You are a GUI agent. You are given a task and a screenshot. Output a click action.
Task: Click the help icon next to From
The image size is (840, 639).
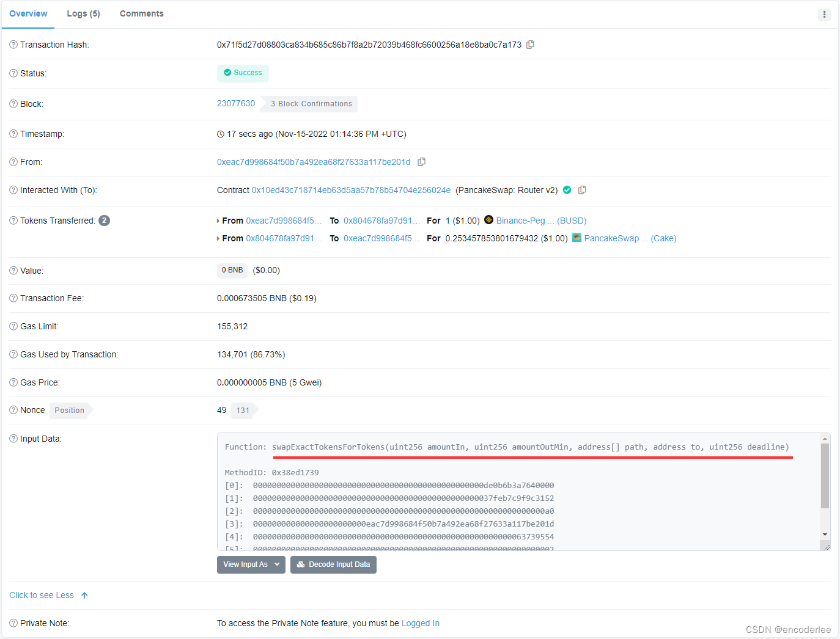tap(13, 162)
